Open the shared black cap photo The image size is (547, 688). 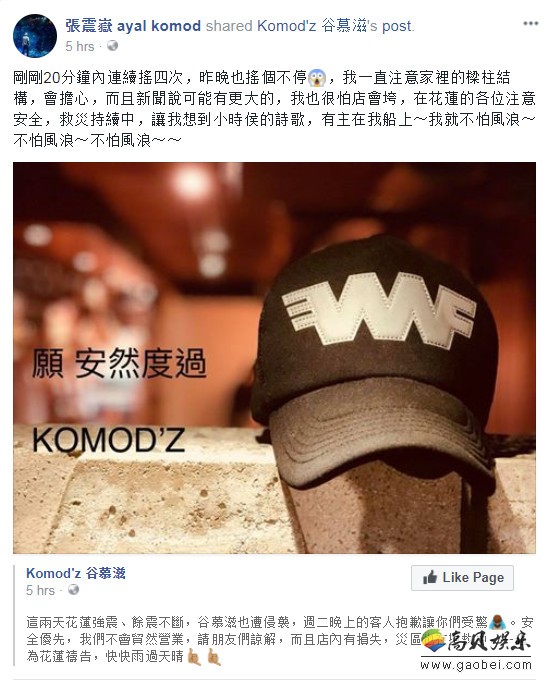click(x=274, y=358)
